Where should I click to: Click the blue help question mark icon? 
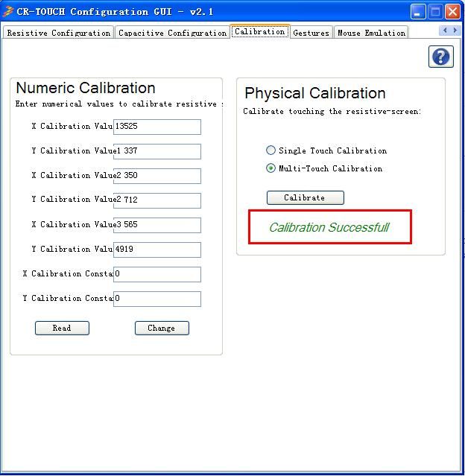(440, 57)
